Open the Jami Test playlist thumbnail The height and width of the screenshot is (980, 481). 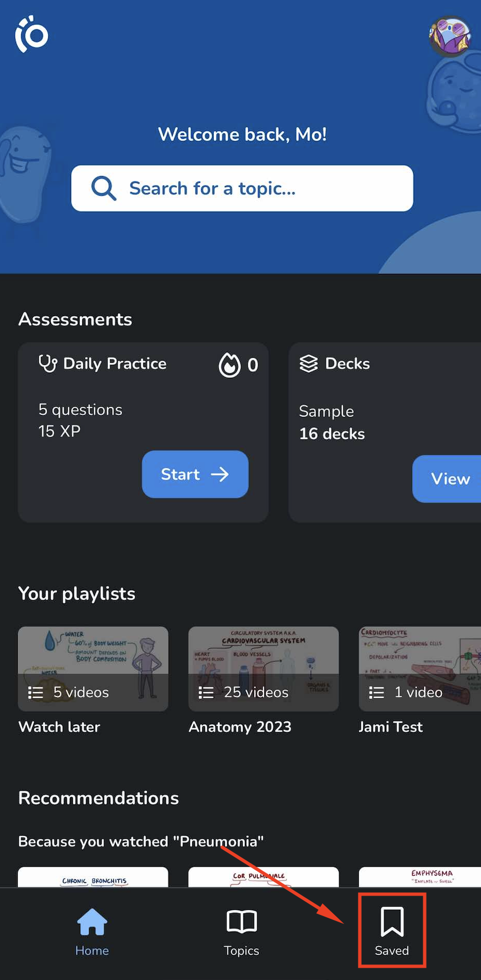click(x=420, y=669)
